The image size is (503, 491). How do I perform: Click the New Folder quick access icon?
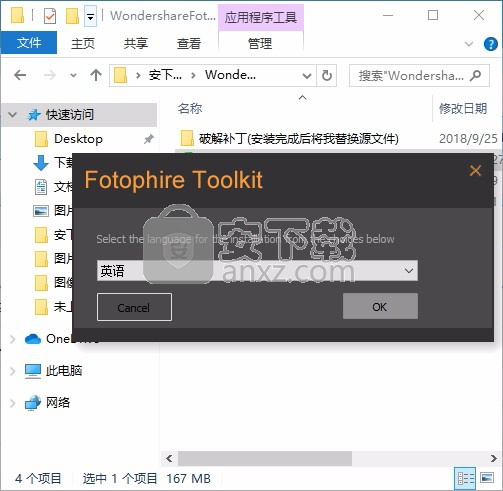pos(72,16)
